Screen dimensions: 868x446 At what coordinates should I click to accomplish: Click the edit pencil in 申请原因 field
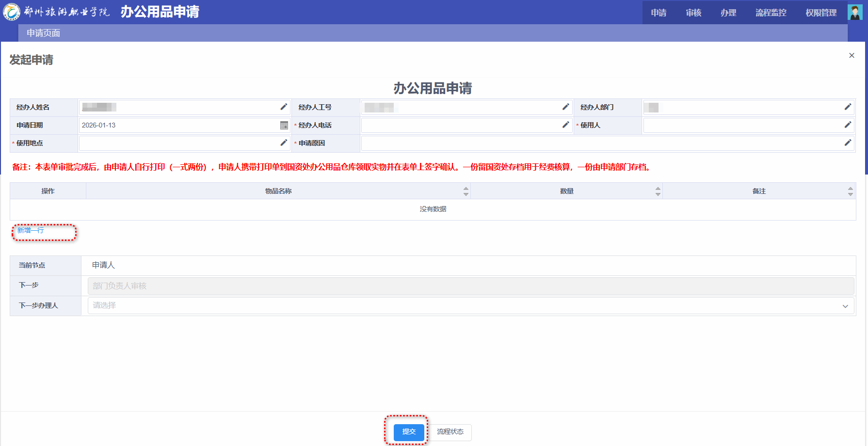pyautogui.click(x=848, y=143)
